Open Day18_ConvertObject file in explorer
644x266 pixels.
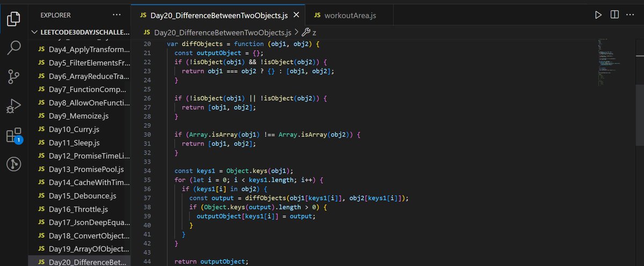click(80, 235)
